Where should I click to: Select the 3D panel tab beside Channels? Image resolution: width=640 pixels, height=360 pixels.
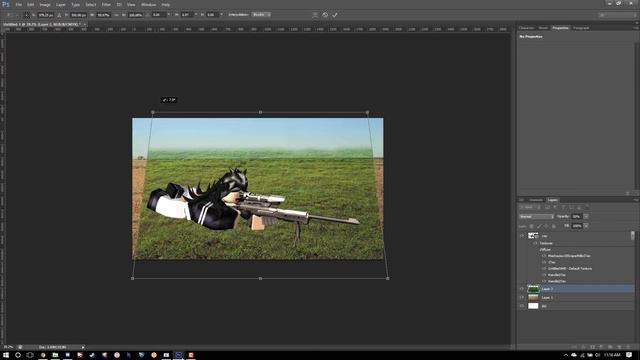click(521, 200)
